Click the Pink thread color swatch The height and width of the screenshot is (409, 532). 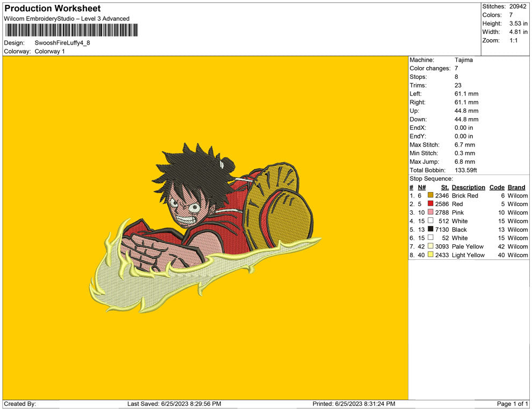[x=430, y=212]
